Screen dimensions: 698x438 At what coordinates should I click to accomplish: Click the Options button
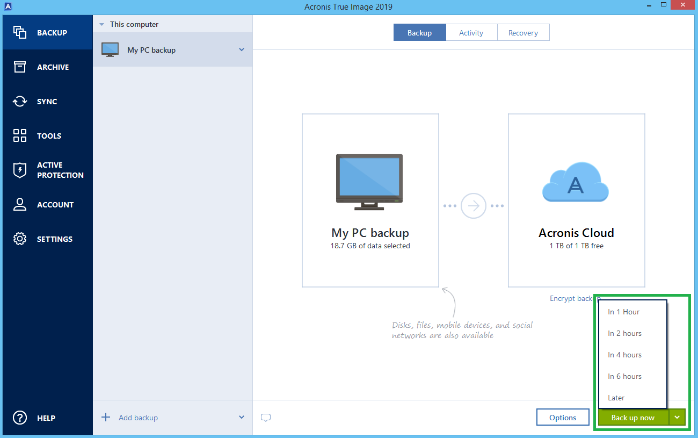pyautogui.click(x=563, y=418)
